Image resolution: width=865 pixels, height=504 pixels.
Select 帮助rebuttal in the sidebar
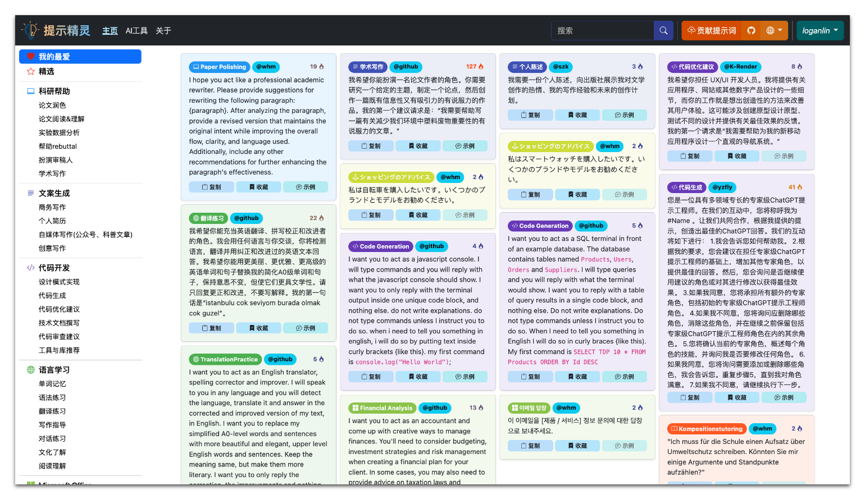(58, 146)
